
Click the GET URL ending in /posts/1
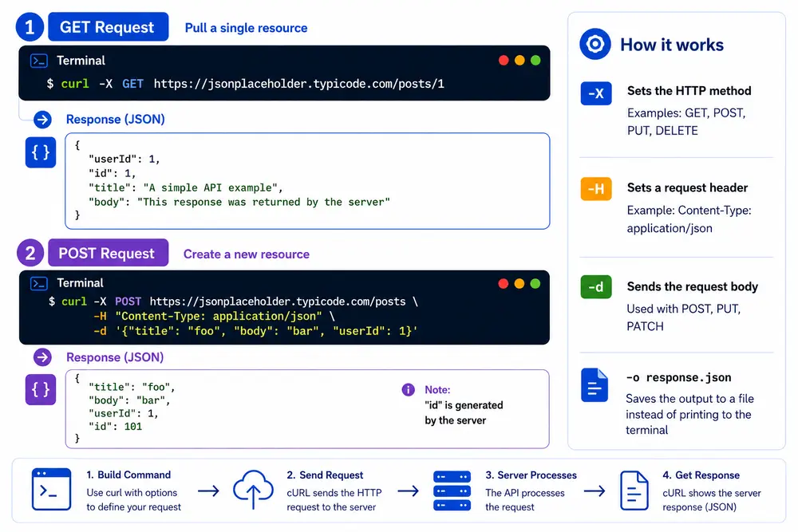[298, 84]
